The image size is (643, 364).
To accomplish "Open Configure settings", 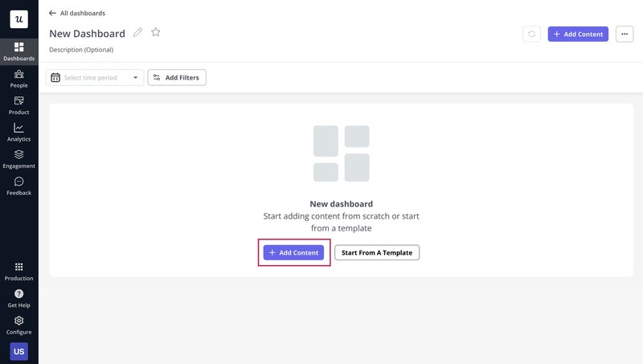I will [18, 325].
